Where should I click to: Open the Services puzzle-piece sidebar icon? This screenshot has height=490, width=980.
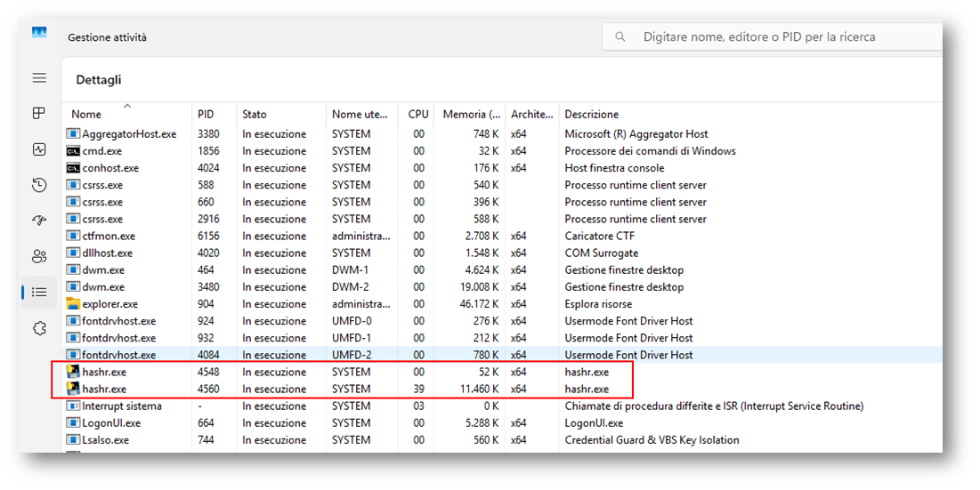[x=39, y=328]
